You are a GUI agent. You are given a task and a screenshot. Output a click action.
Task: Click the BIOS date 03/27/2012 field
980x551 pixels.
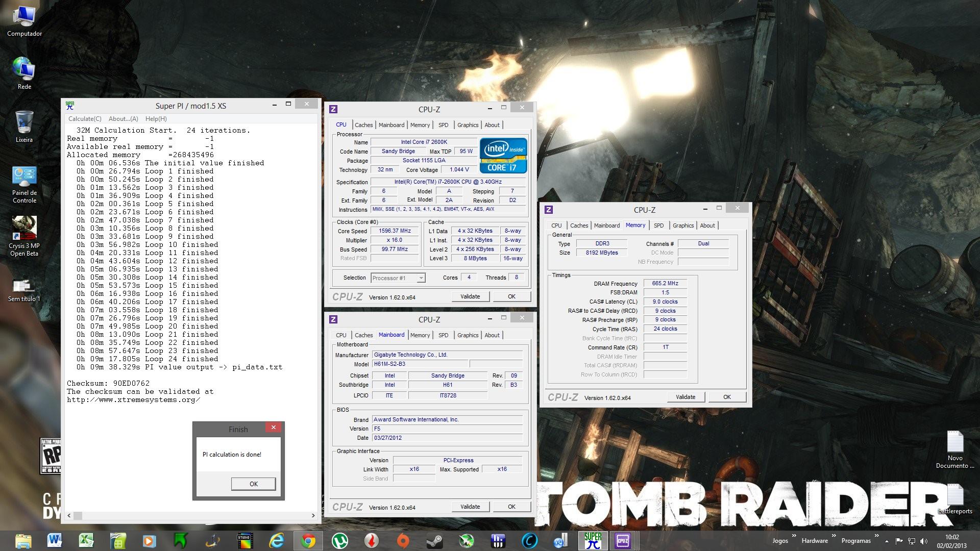click(x=447, y=438)
